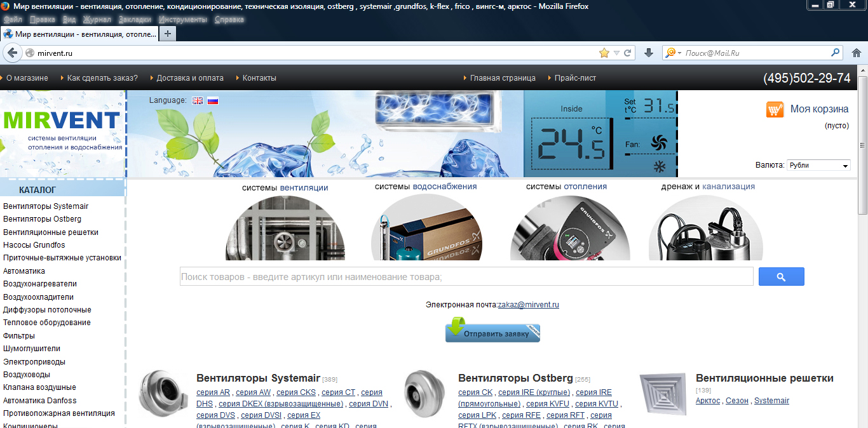Bookmark this page with the star icon
868x428 pixels.
pos(604,53)
